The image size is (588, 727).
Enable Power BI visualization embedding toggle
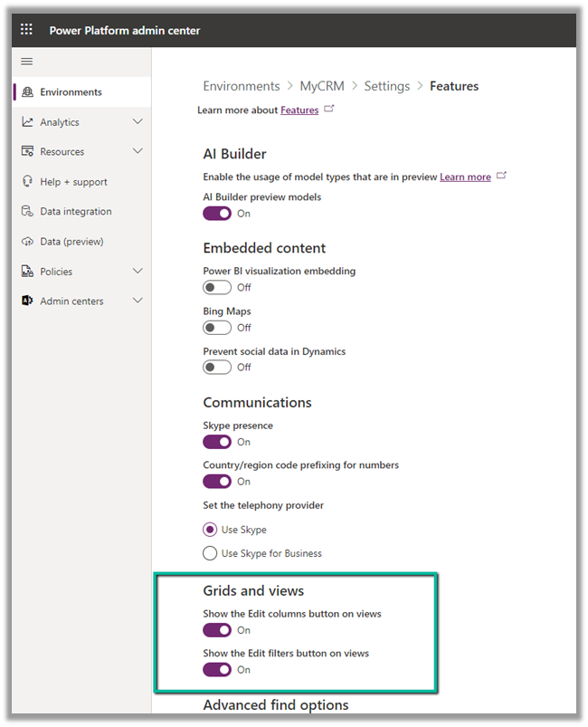217,288
